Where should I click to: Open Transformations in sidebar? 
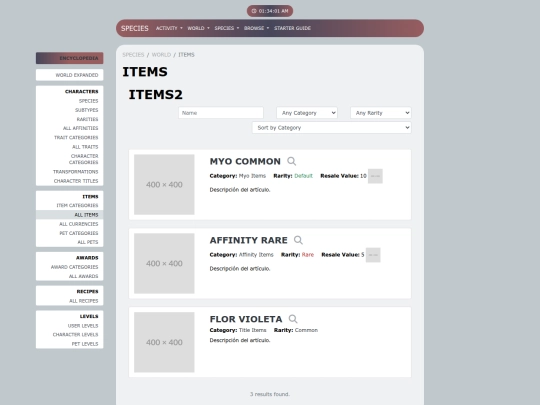click(x=75, y=172)
